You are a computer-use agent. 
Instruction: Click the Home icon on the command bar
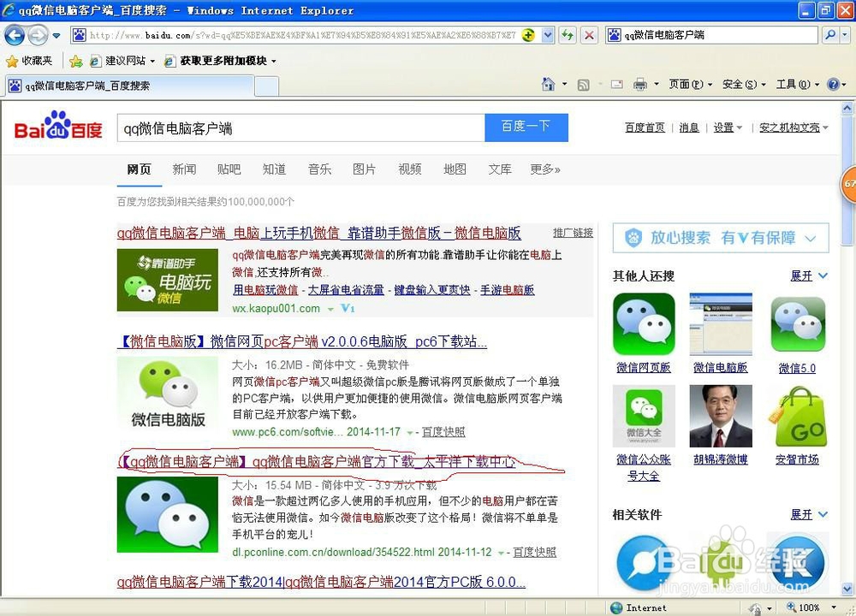(x=548, y=85)
